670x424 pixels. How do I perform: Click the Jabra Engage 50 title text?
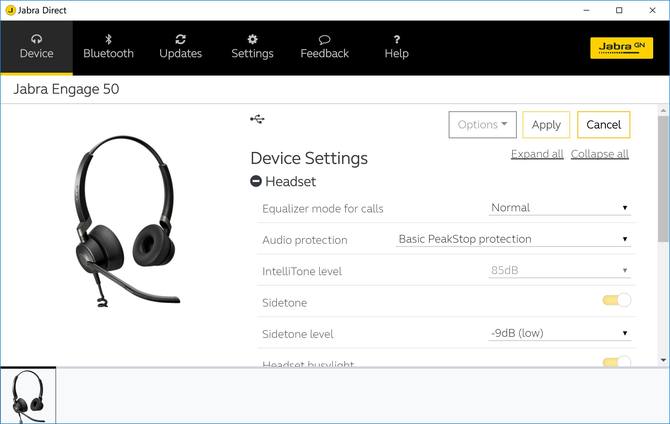point(66,89)
